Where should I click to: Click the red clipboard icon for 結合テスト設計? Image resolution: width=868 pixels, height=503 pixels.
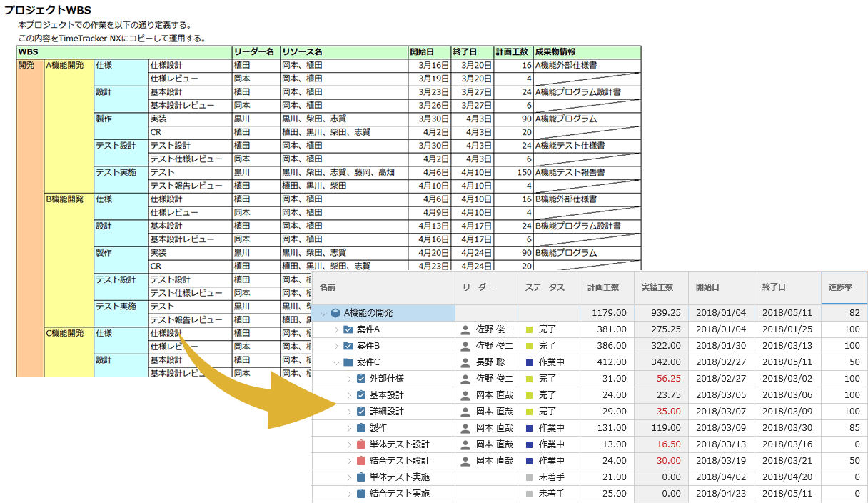click(x=361, y=461)
